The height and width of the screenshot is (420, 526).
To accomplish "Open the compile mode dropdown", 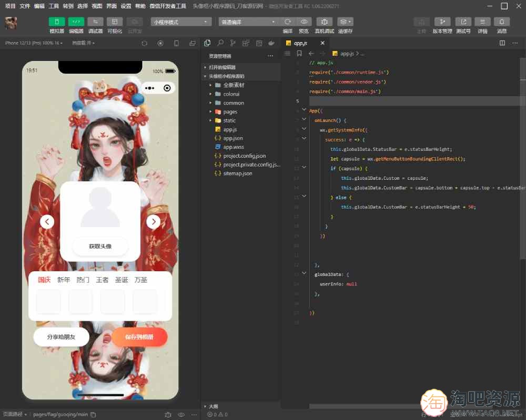I will (x=249, y=22).
